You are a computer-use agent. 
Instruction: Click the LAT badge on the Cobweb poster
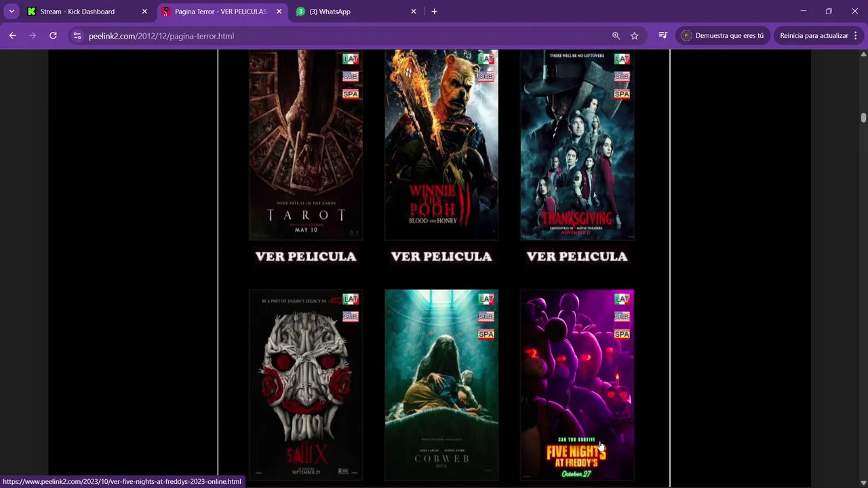pos(486,299)
